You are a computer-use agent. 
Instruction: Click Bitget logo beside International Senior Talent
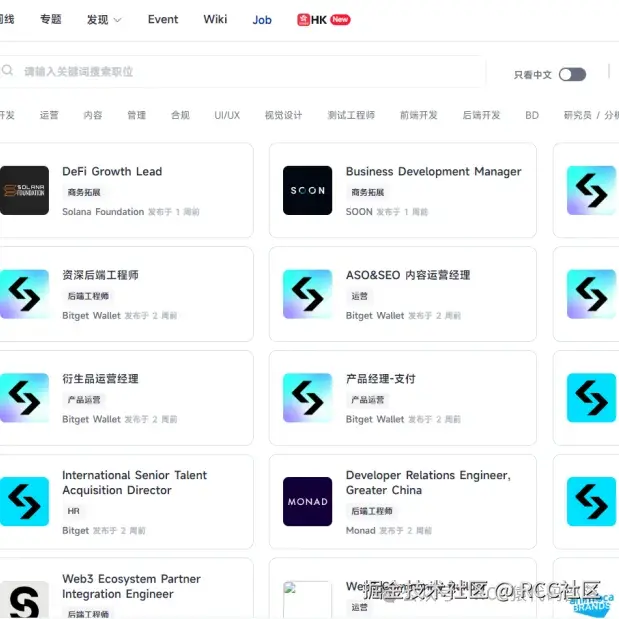pos(24,501)
